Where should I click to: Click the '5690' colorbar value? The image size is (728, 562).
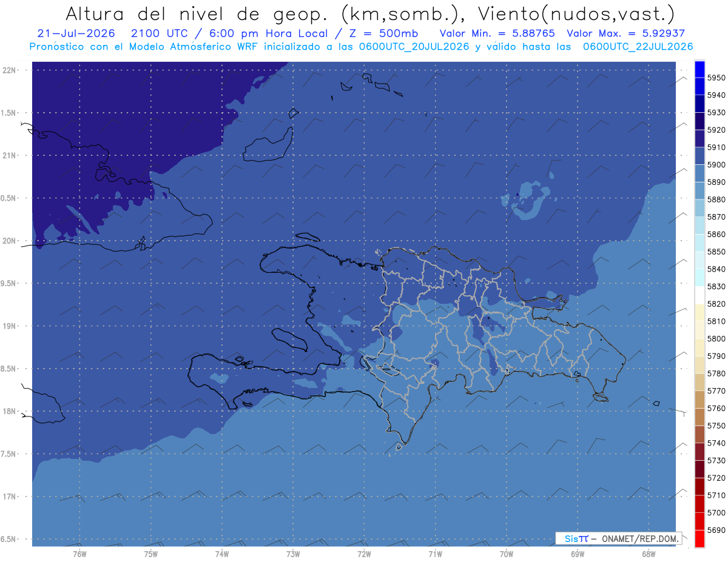pos(716,530)
